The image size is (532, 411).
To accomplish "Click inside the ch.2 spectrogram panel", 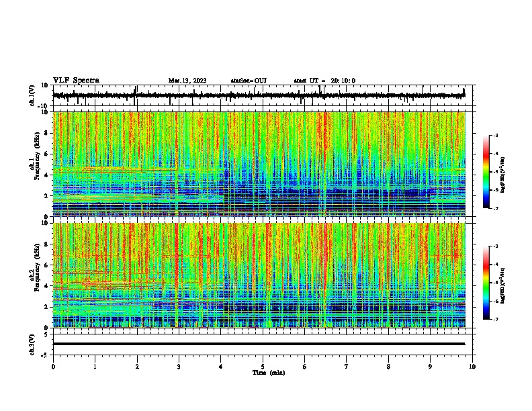I will click(x=259, y=275).
